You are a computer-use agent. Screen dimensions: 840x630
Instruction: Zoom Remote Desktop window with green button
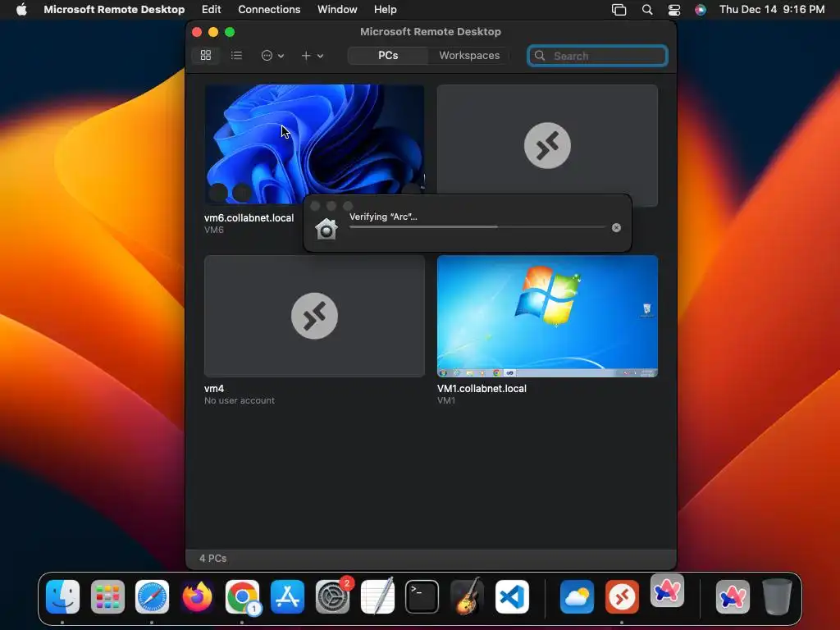click(230, 32)
